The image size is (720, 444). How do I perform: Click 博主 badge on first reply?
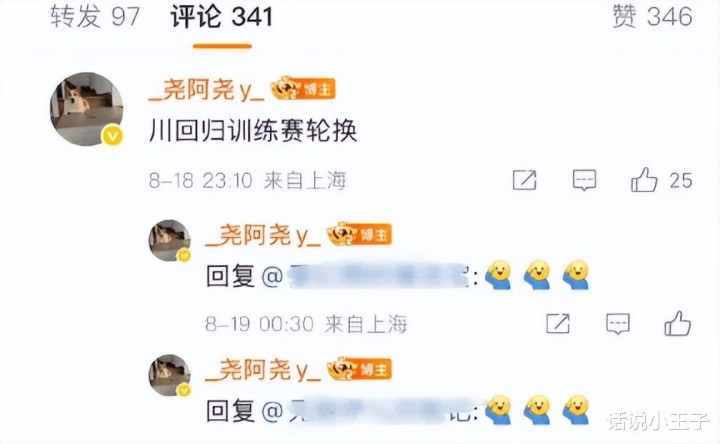359,234
